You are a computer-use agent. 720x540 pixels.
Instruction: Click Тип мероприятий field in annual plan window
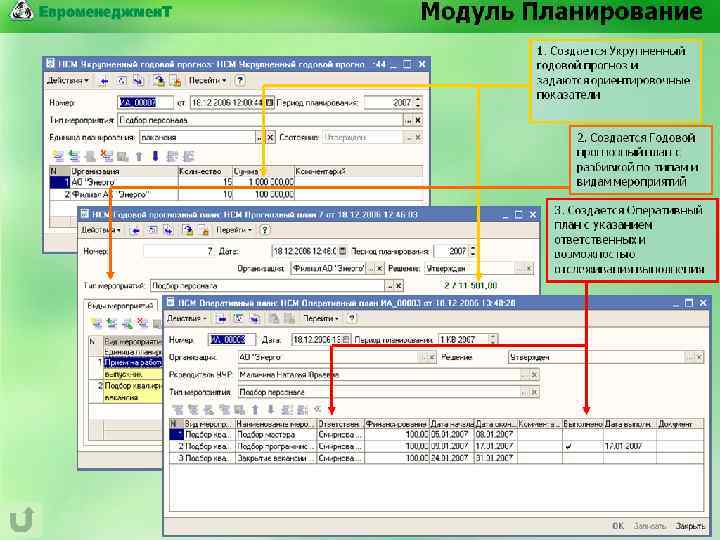pos(267,286)
